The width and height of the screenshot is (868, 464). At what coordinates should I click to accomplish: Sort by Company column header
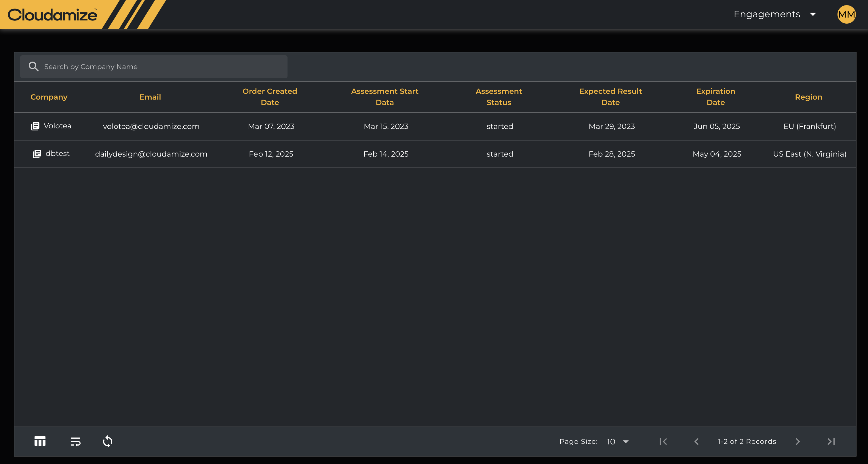point(49,97)
